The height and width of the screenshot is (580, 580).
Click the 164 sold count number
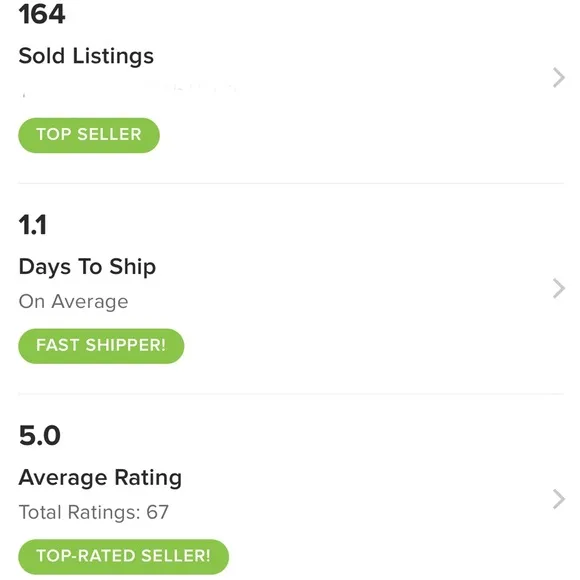(42, 14)
